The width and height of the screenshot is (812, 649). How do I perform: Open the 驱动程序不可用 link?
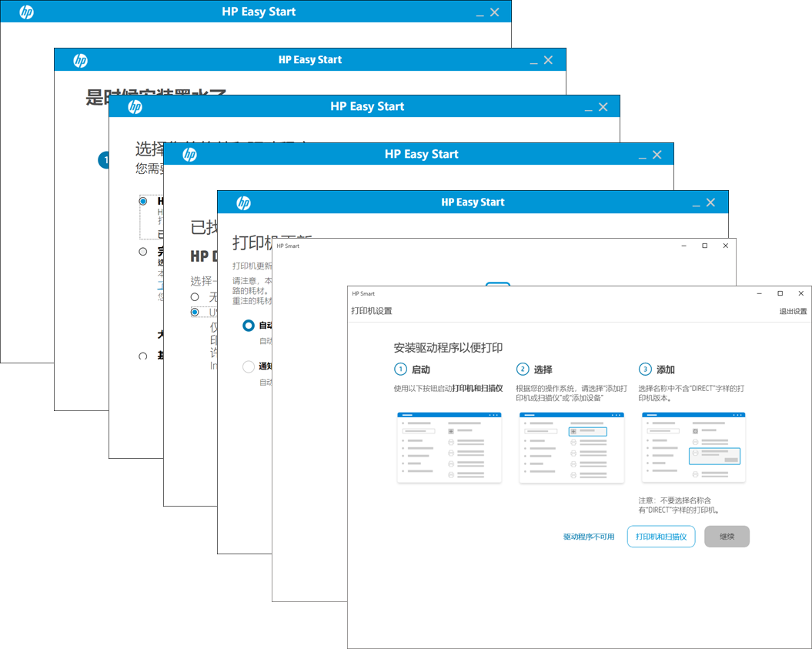pos(589,537)
